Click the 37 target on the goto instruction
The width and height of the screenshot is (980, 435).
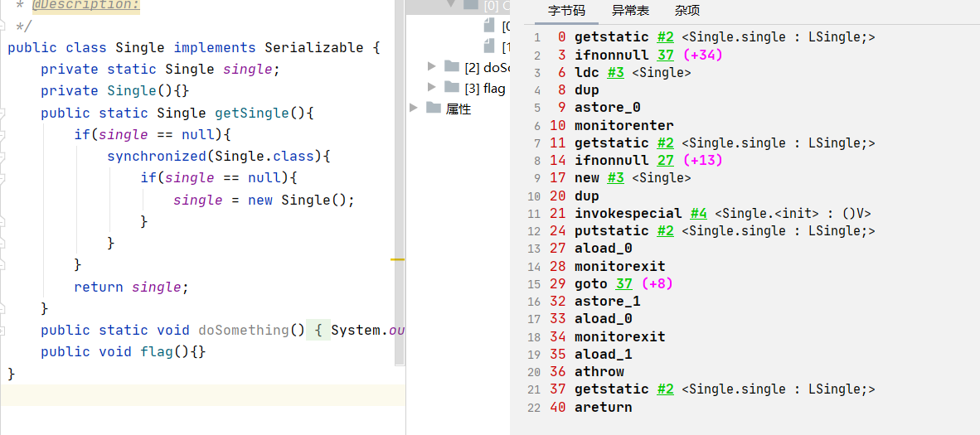[623, 283]
